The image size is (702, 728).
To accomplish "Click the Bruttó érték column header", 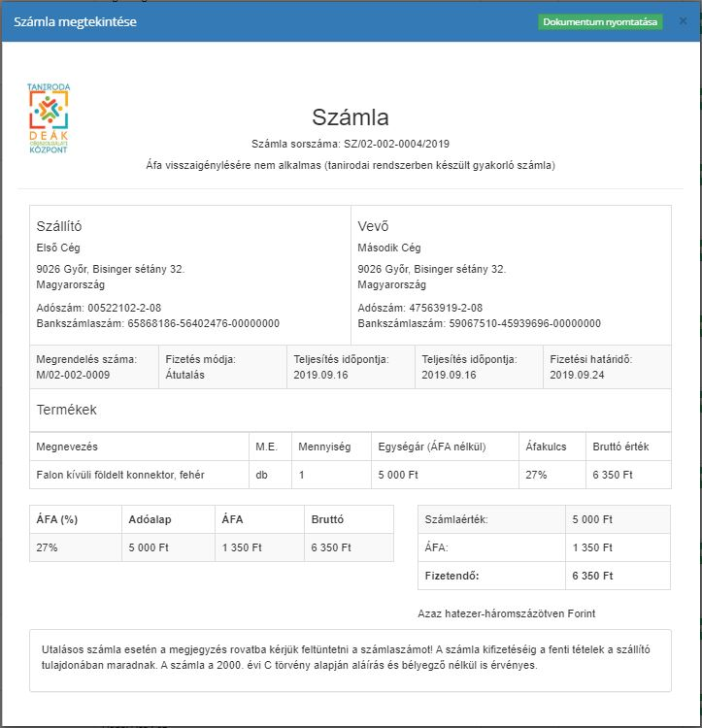I will point(626,447).
